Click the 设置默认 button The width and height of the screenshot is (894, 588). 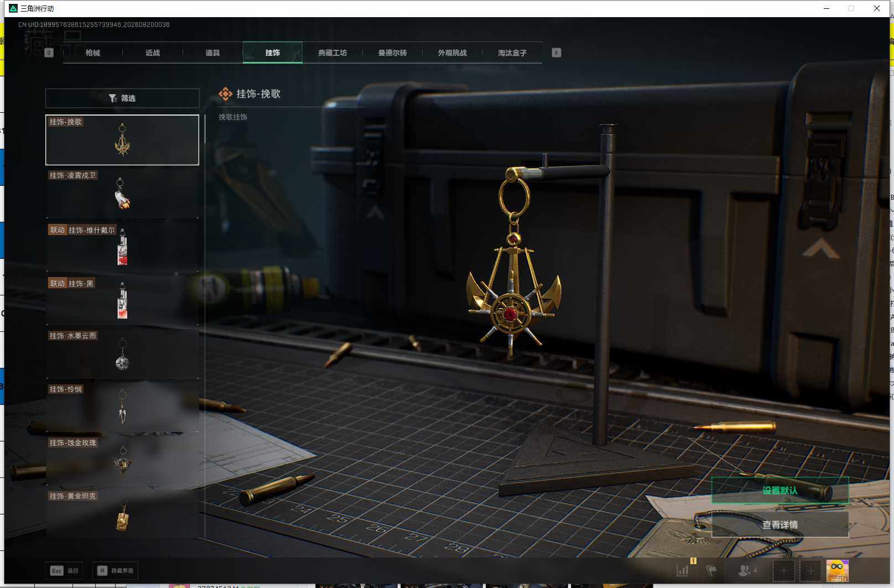coord(780,490)
